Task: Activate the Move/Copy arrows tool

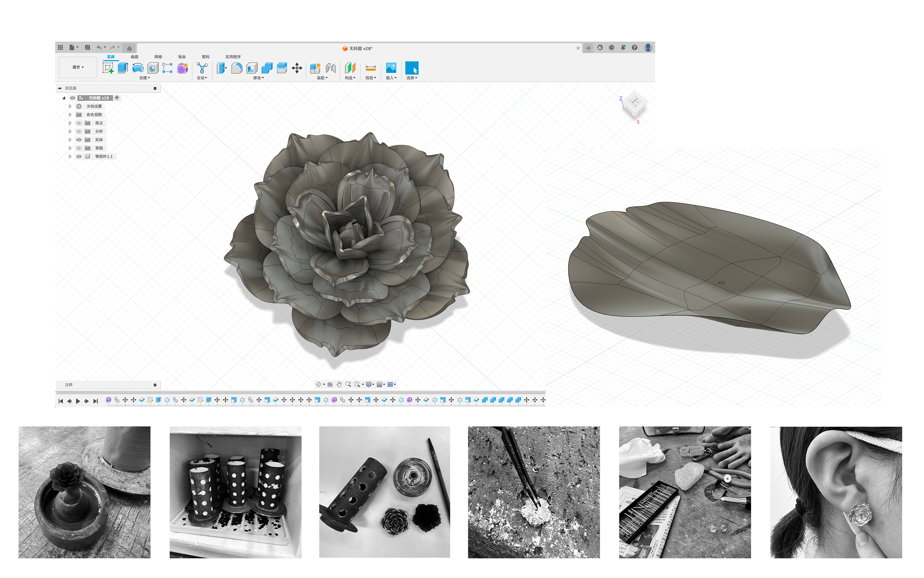Action: [x=297, y=68]
